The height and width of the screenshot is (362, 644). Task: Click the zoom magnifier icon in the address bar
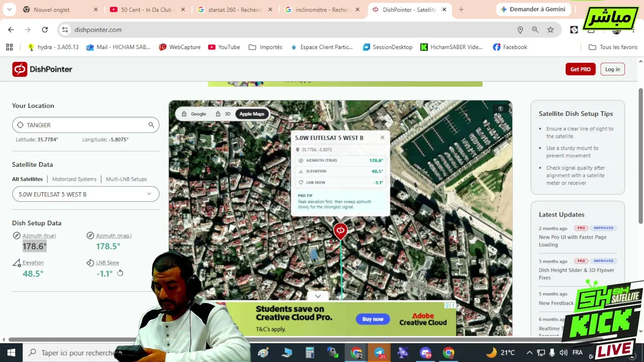coord(535,30)
